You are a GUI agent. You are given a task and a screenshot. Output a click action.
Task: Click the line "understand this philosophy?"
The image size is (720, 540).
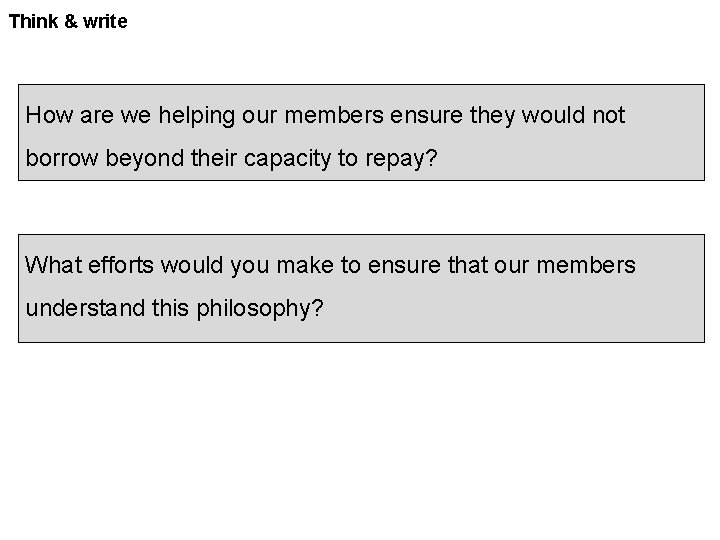174,308
